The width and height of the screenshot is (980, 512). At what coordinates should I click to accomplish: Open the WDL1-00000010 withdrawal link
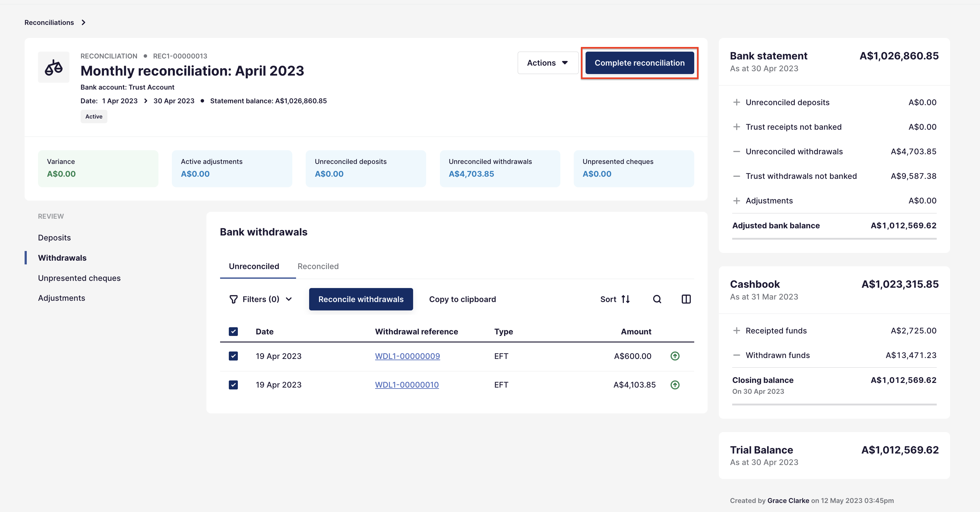[407, 385]
